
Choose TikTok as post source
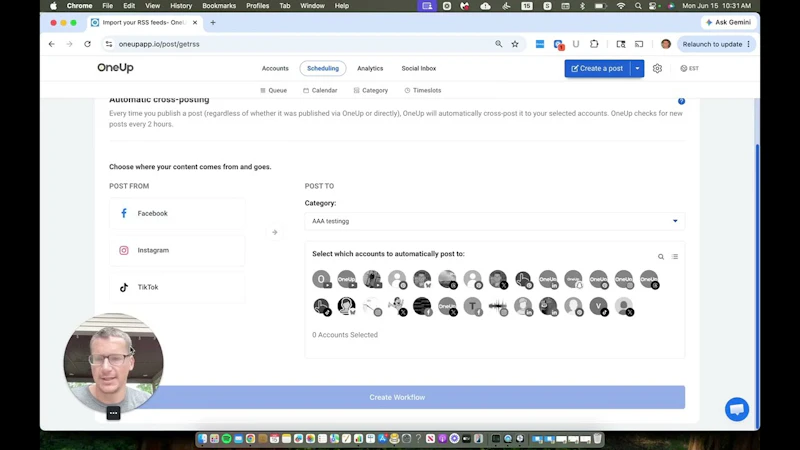(177, 287)
